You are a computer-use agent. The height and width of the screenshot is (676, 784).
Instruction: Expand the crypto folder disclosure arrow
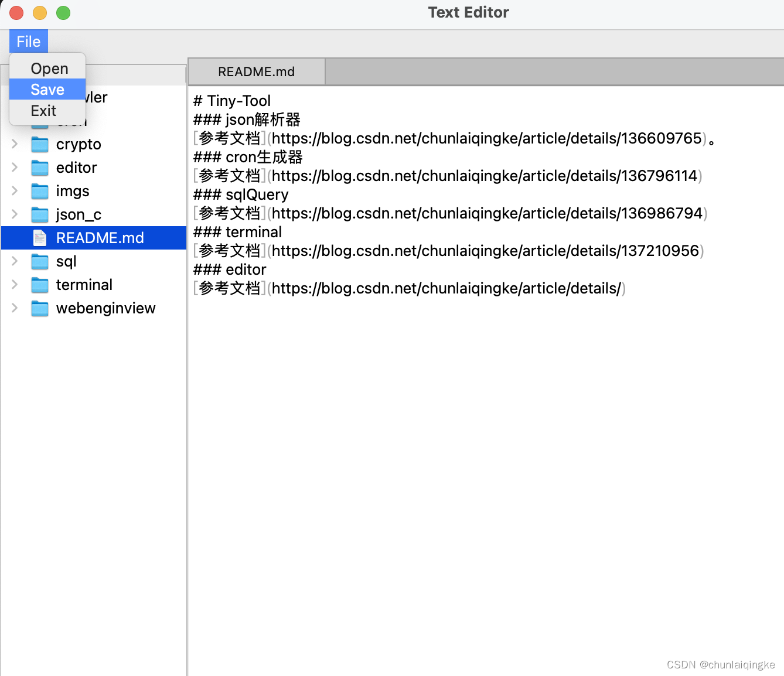15,144
